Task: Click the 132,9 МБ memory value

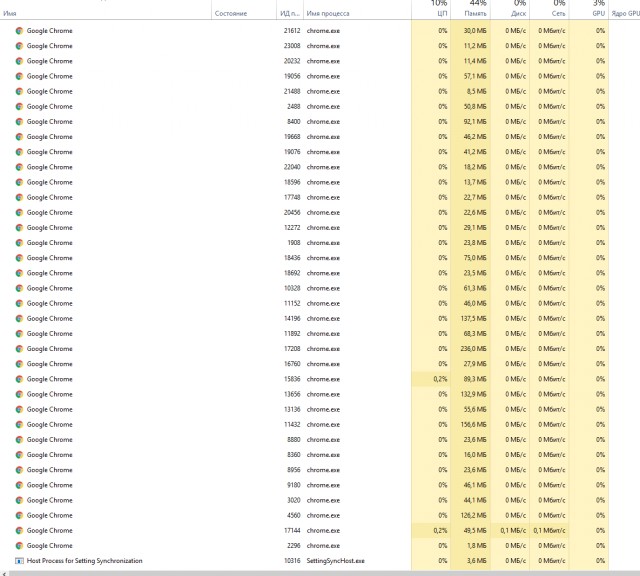Action: [473, 394]
